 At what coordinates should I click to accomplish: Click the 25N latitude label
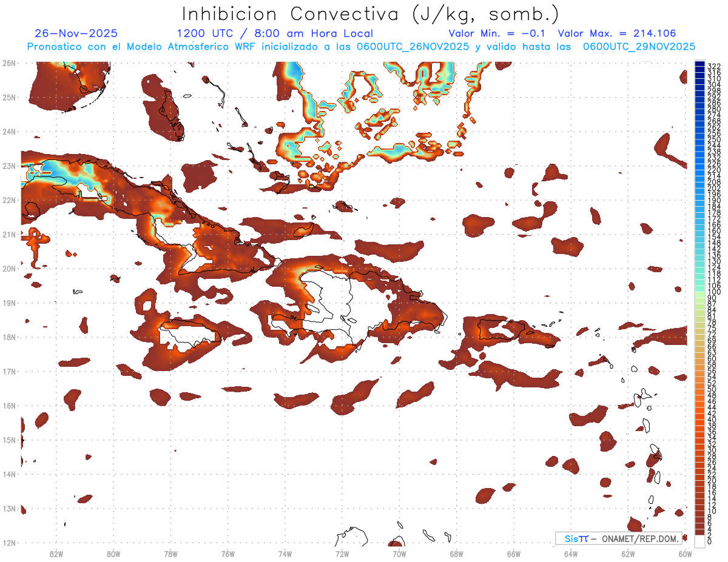click(x=9, y=97)
